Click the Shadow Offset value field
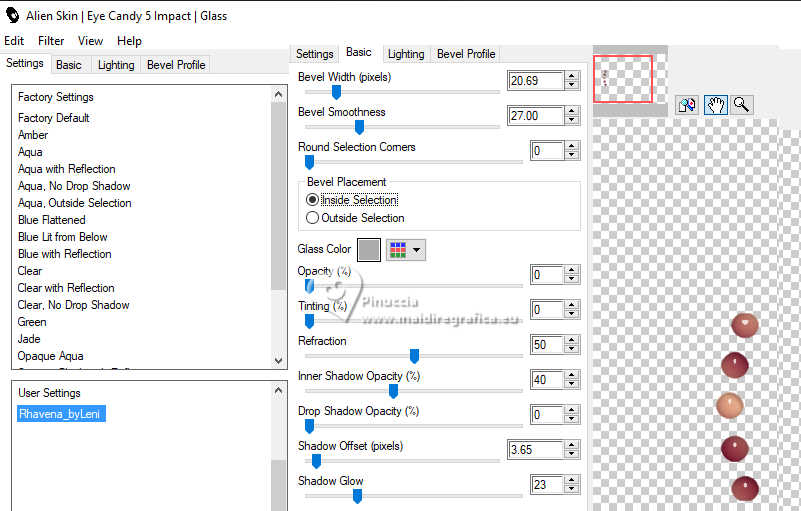801x511 pixels. tap(535, 450)
